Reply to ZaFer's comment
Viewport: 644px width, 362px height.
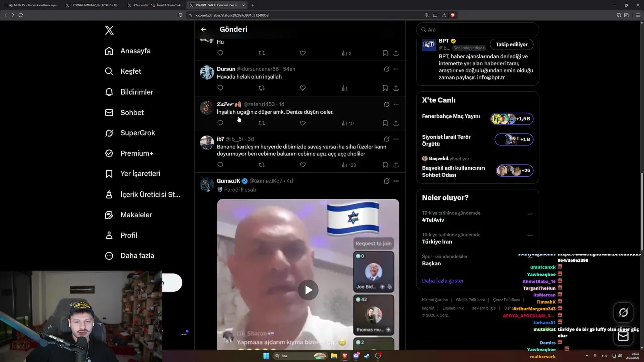pos(220,123)
